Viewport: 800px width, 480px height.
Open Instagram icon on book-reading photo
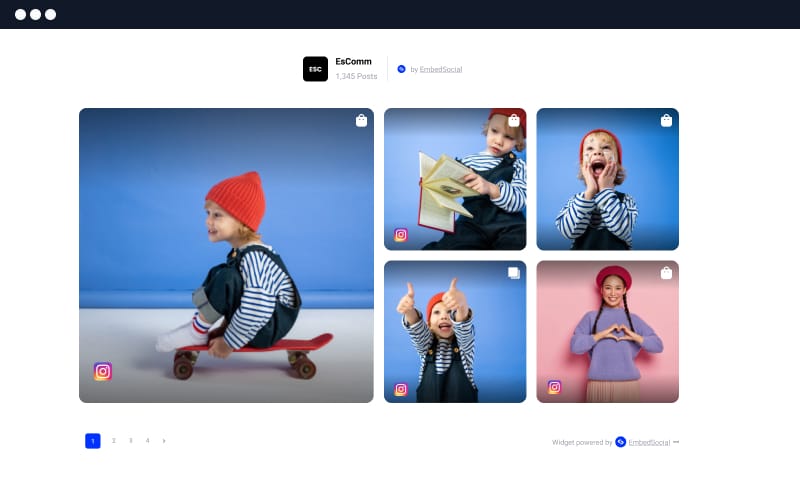pos(401,235)
